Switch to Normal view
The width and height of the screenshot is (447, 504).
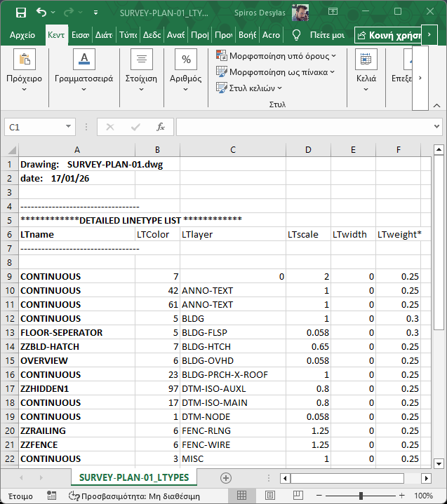(x=241, y=496)
